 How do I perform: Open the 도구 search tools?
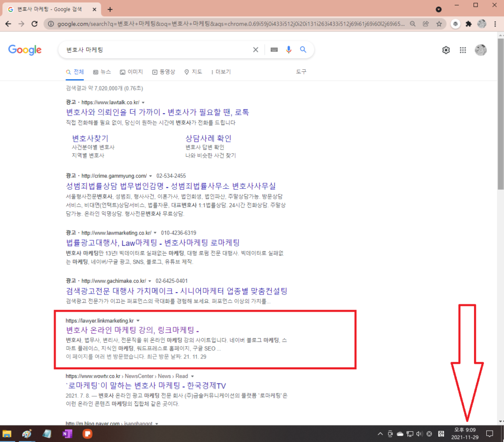[x=301, y=71]
